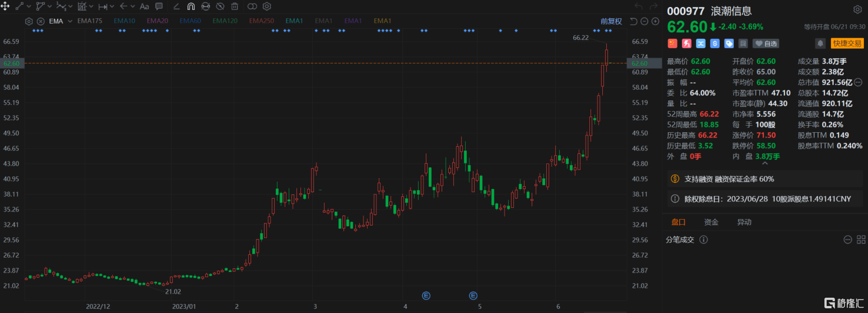The height and width of the screenshot is (313, 868).
Task: Select the polygon shape drawing tool
Action: tap(40, 6)
